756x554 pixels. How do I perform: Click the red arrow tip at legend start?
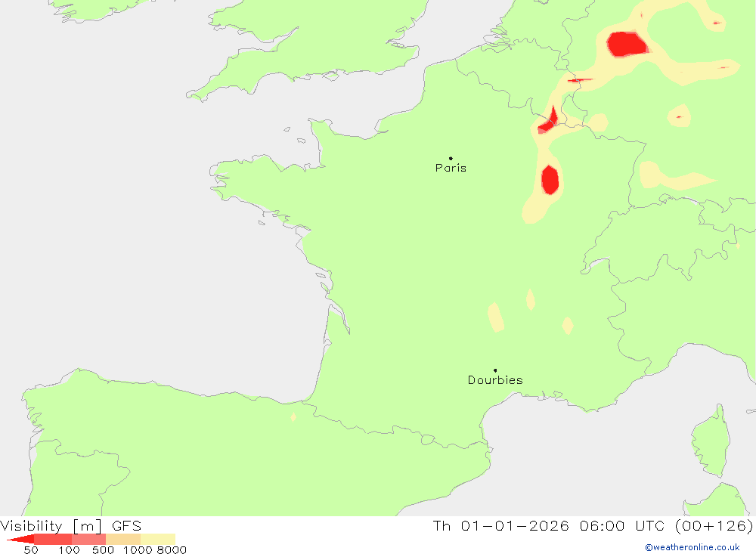pos(20,539)
